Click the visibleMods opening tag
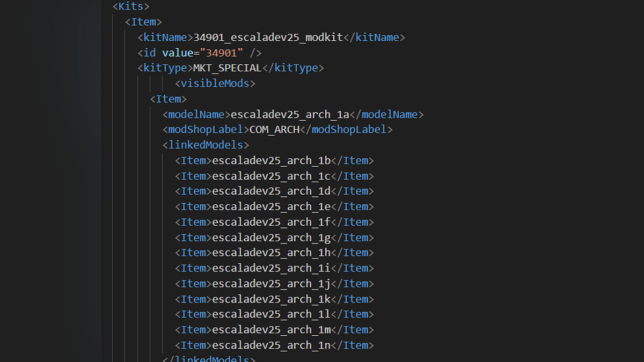 pyautogui.click(x=215, y=84)
